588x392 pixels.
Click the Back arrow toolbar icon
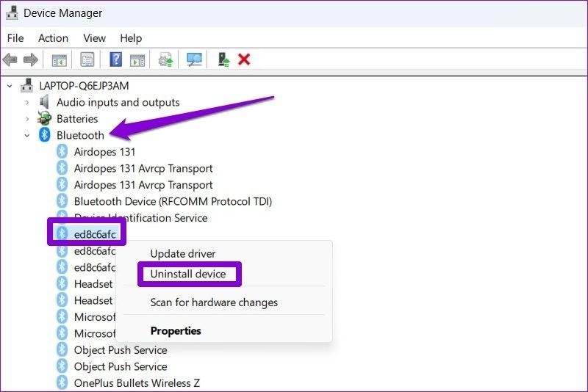[10, 59]
